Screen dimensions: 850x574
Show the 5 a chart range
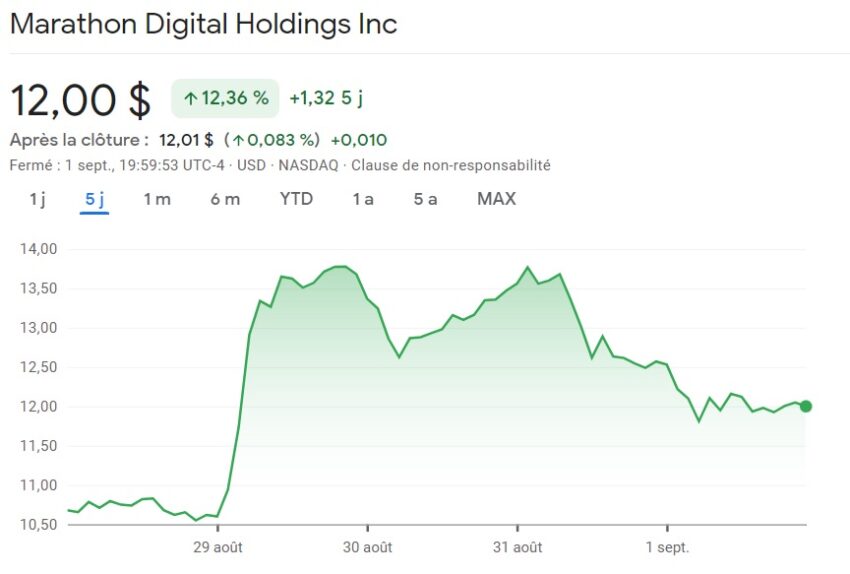point(425,199)
